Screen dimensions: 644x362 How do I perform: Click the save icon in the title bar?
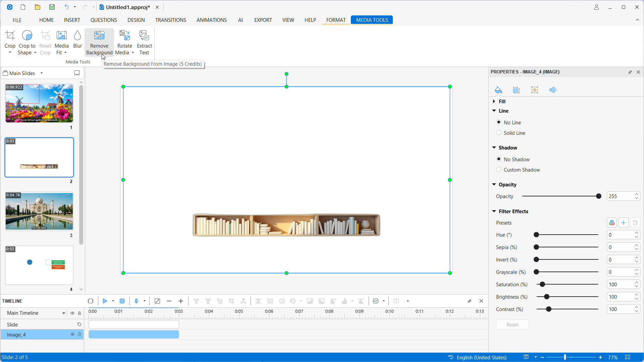coord(52,7)
